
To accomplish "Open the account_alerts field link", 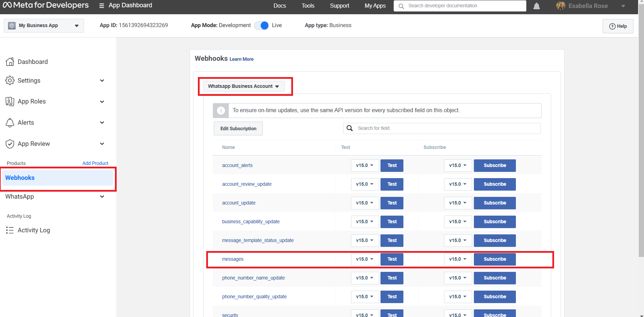I will click(237, 165).
